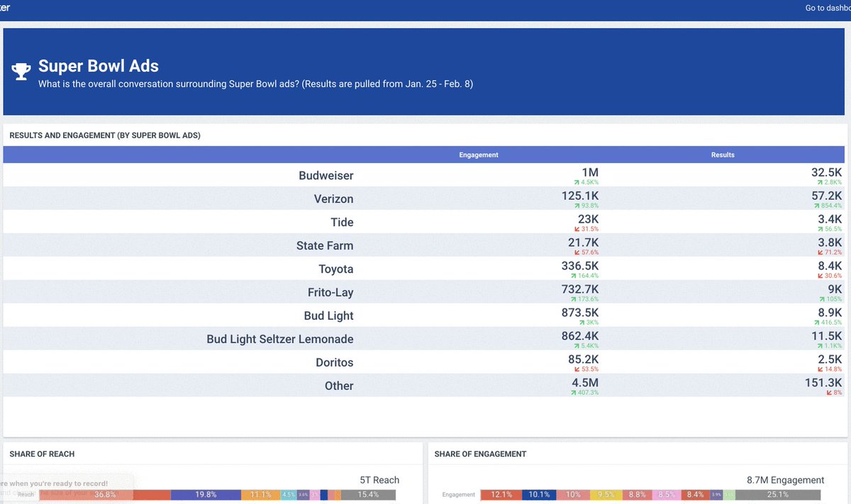Click the 164.4% change under Toyota engagement
Viewport: 851px width, 504px height.
586,276
